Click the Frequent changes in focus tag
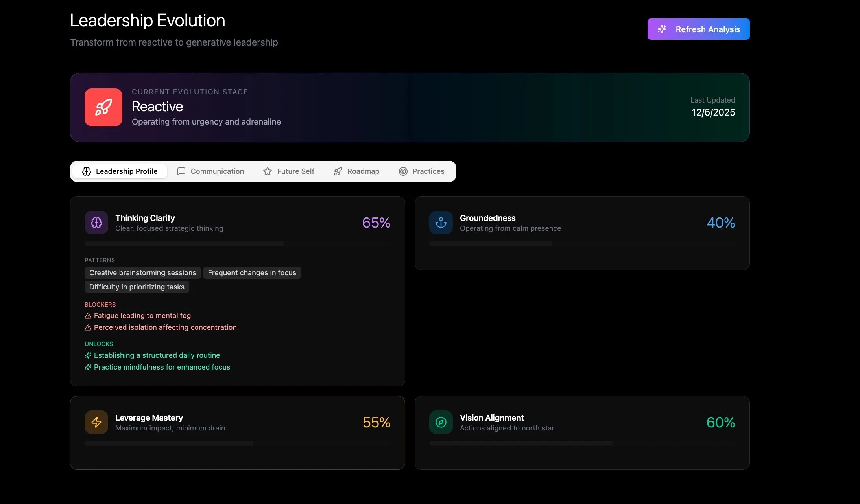 252,273
